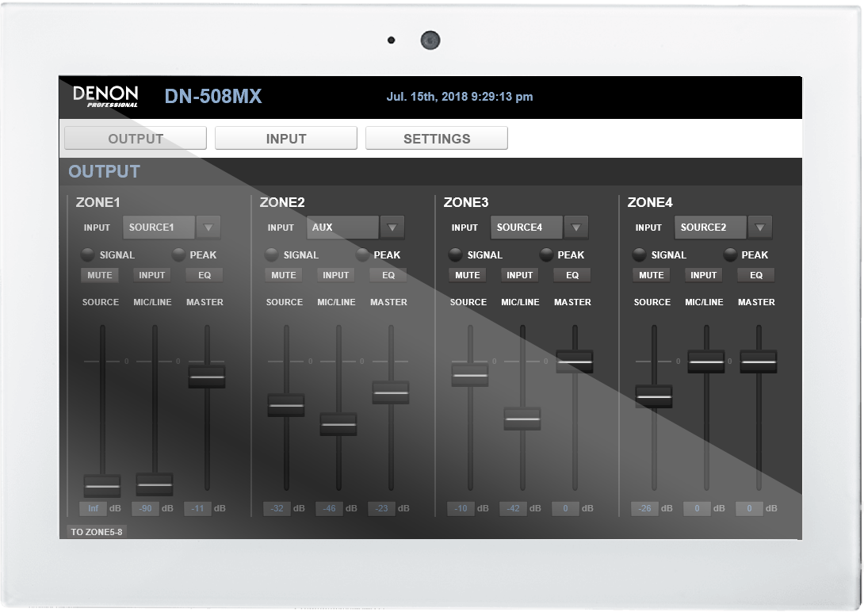Go to TO ZONE5-8 page
This screenshot has width=864, height=616.
click(x=97, y=532)
